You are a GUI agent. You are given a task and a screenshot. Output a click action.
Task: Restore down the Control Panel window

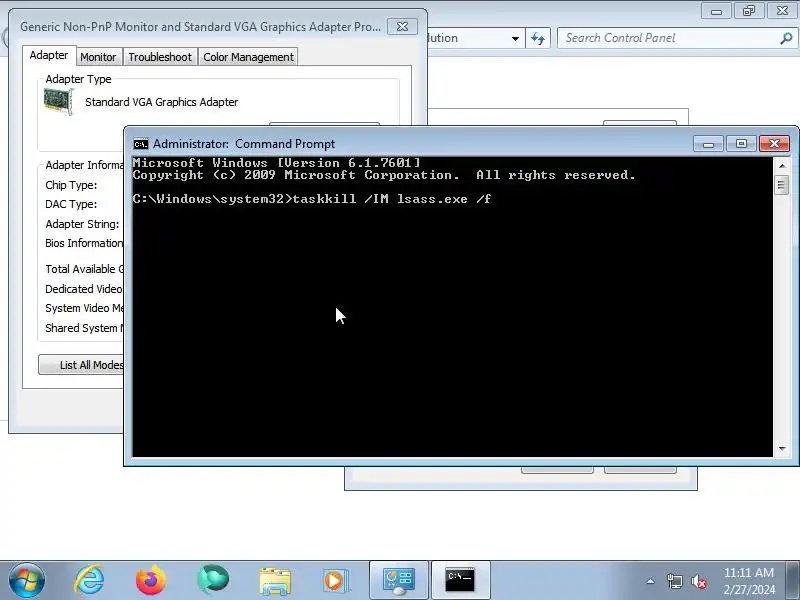click(x=749, y=11)
